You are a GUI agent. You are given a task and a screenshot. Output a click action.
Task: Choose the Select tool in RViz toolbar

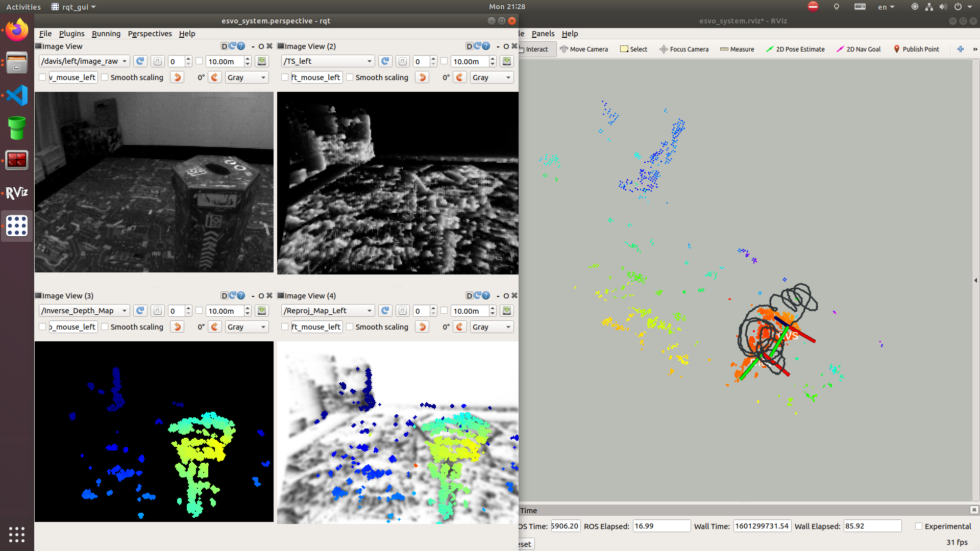pyautogui.click(x=633, y=49)
